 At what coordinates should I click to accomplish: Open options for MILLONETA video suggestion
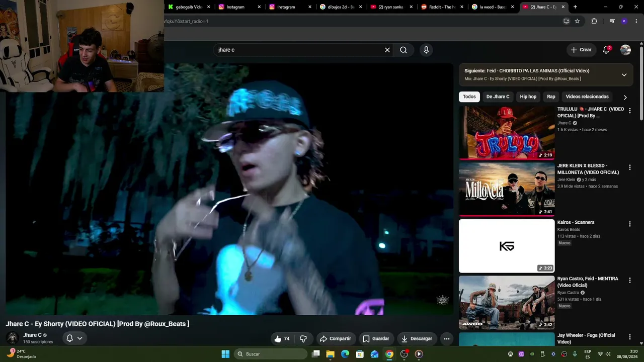pyautogui.click(x=629, y=167)
